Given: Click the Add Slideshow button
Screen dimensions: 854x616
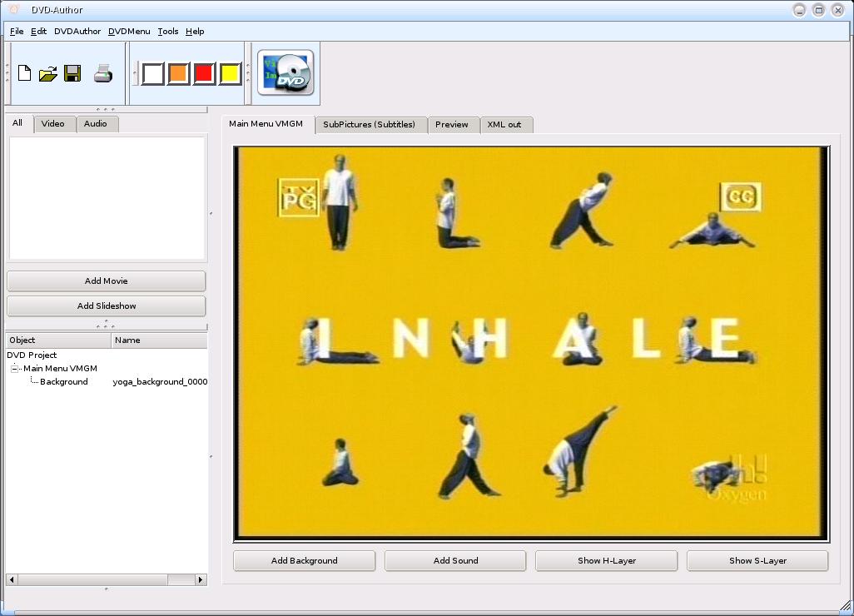Looking at the screenshot, I should pos(107,306).
